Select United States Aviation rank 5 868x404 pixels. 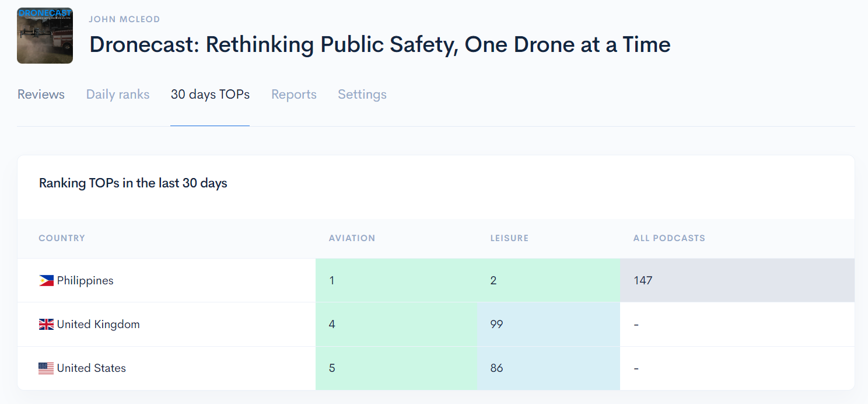(396, 368)
